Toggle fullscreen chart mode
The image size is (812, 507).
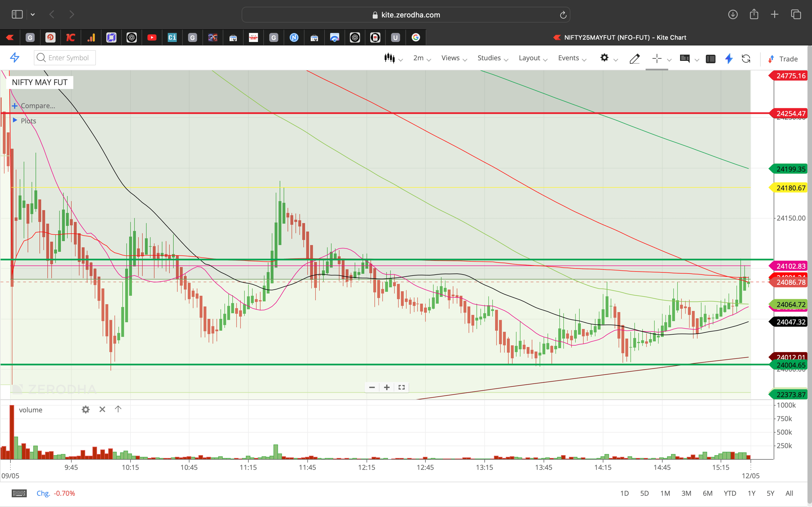[x=401, y=387]
